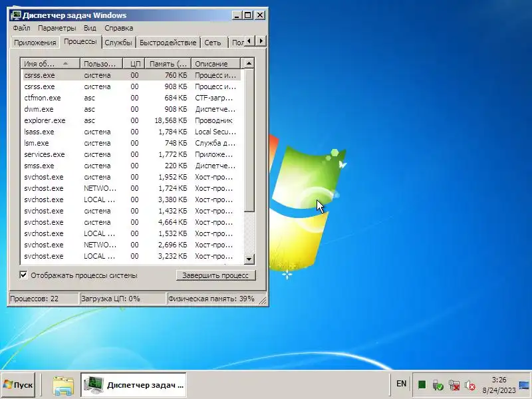This screenshot has height=399, width=532.
Task: Sort by the Имя образа column header
Action: [x=51, y=64]
